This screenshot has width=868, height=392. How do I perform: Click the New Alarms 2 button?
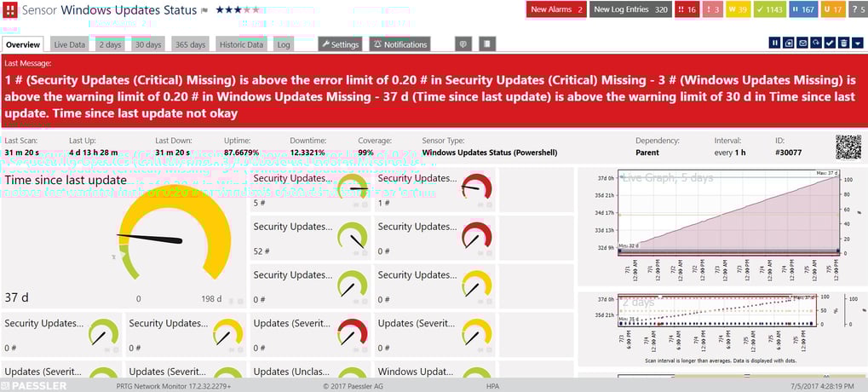tap(556, 9)
